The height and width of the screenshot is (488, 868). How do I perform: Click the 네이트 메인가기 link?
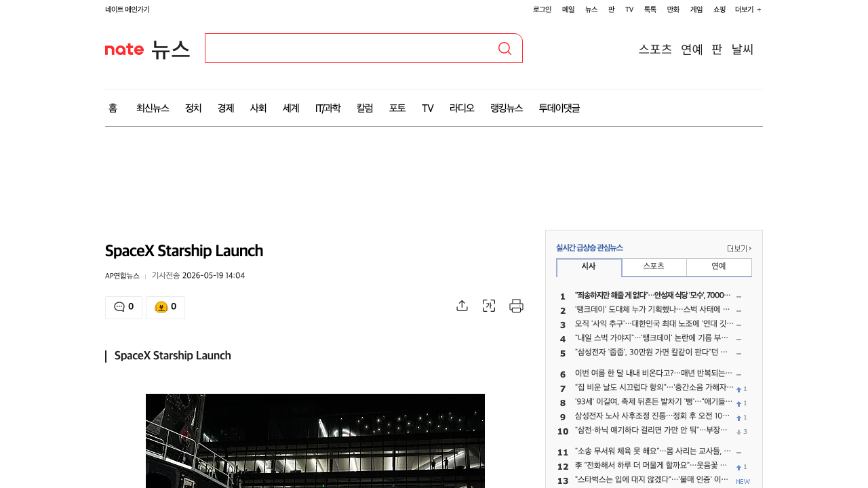click(x=127, y=9)
